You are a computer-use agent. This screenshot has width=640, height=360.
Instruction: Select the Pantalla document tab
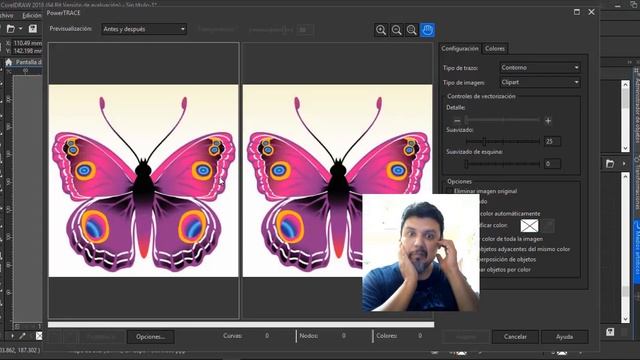(x=29, y=62)
